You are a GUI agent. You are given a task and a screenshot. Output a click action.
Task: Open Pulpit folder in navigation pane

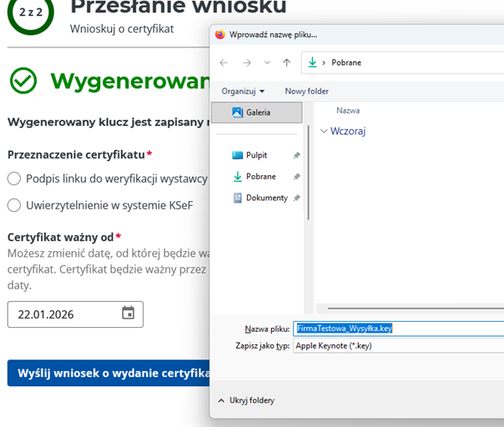click(256, 155)
